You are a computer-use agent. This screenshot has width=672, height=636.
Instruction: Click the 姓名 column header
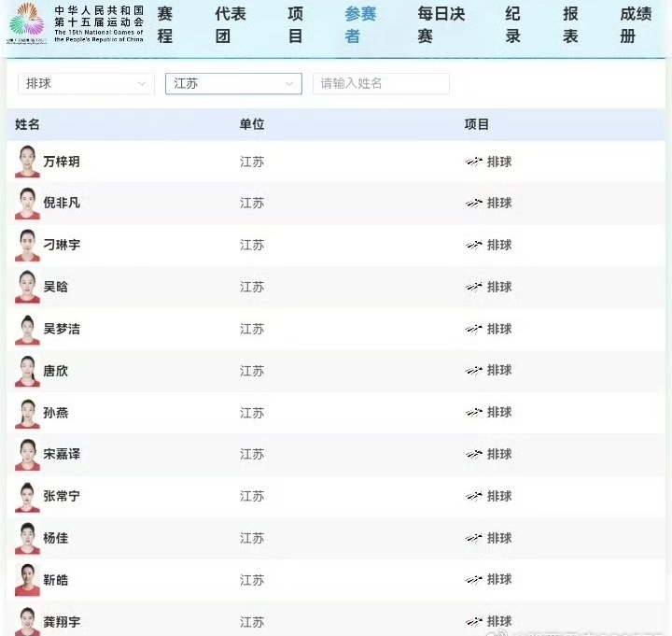tap(28, 124)
